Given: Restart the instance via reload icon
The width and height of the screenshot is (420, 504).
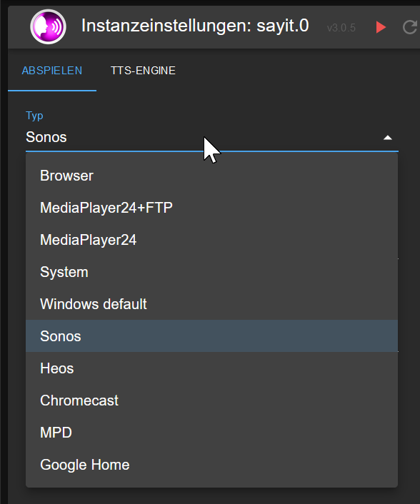Looking at the screenshot, I should click(411, 27).
